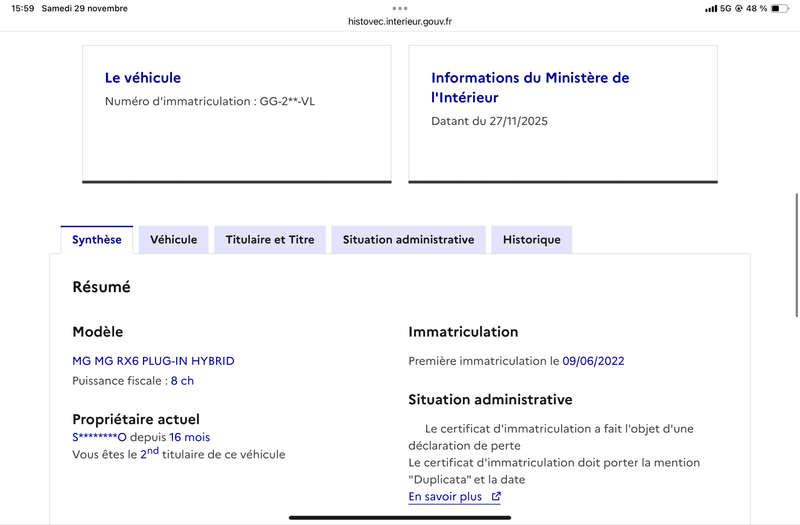Click the MG MG RX6 PLUG-IN HYBRID model name
The height and width of the screenshot is (525, 800).
click(153, 361)
